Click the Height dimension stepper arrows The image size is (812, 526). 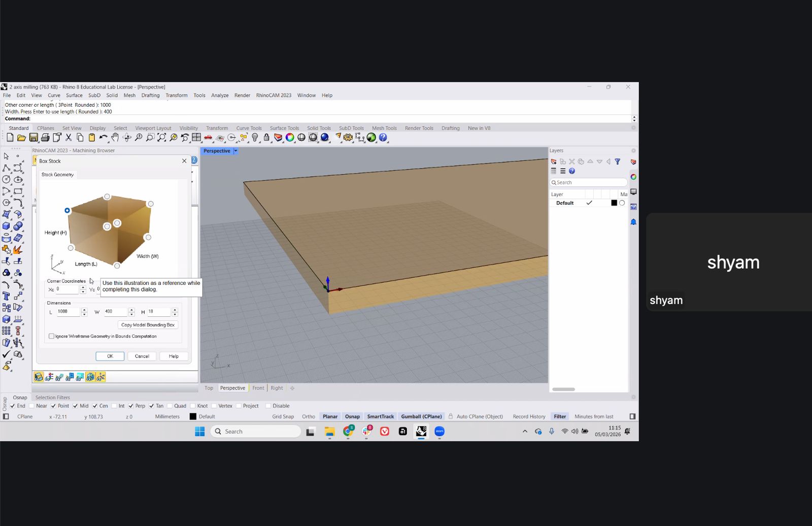pos(175,312)
